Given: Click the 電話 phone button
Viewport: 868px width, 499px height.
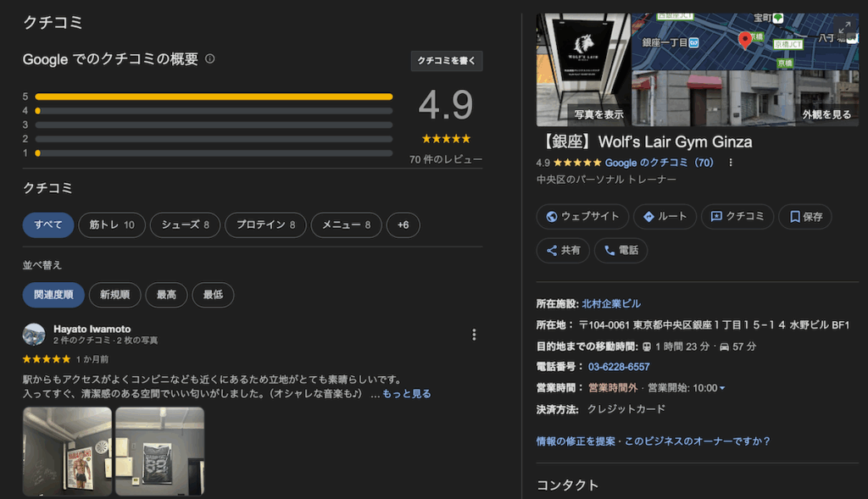Looking at the screenshot, I should pyautogui.click(x=620, y=250).
